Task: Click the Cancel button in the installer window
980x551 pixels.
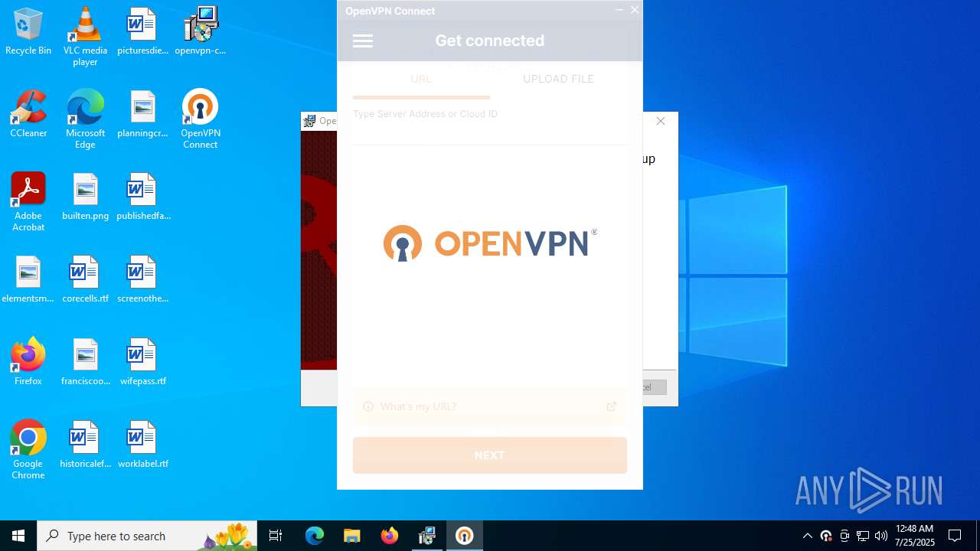Action: pyautogui.click(x=655, y=387)
